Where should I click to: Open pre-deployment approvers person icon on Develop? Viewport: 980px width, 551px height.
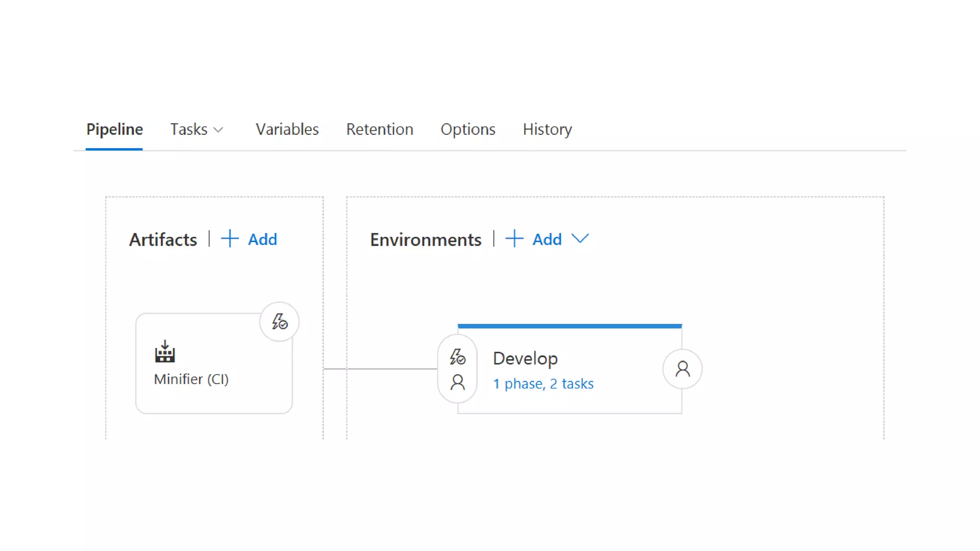click(457, 382)
